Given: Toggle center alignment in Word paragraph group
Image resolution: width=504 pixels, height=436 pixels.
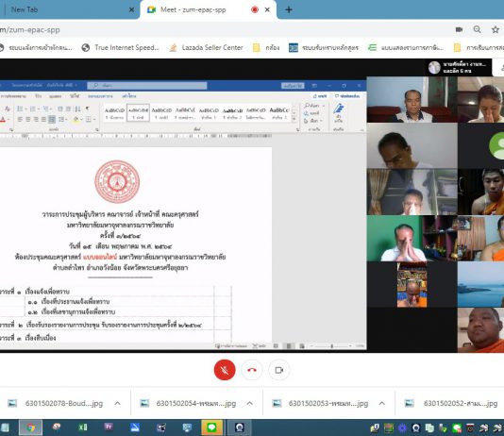Looking at the screenshot, I should (28, 119).
